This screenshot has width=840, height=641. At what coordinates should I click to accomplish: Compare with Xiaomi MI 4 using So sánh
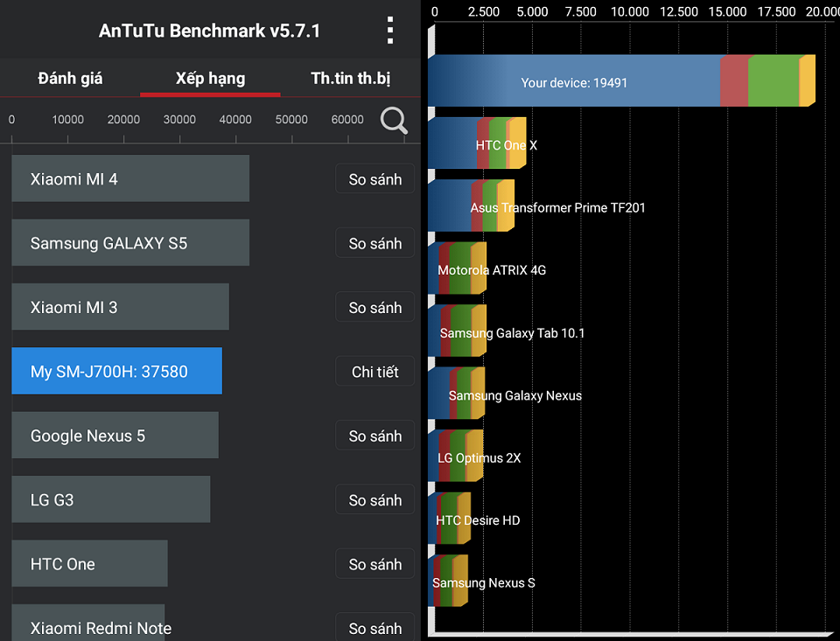coord(375,179)
